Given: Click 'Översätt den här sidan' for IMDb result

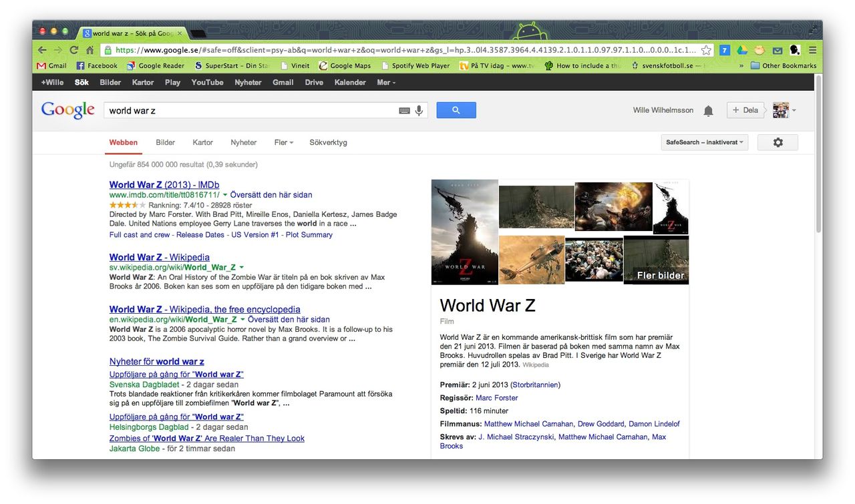Looking at the screenshot, I should [x=271, y=195].
